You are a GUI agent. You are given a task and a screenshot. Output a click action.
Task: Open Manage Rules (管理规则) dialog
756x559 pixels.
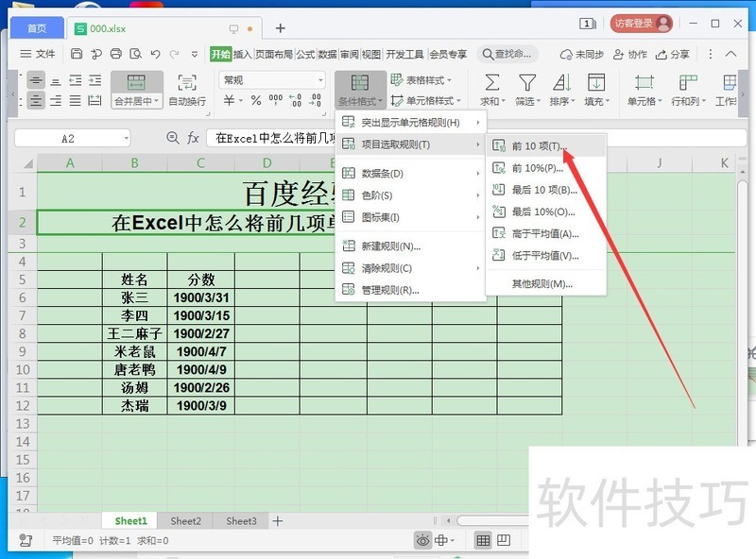pos(411,290)
